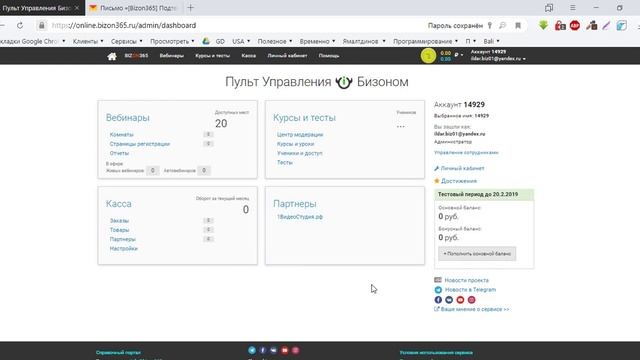Open the Товары link under Касса

pyautogui.click(x=119, y=230)
